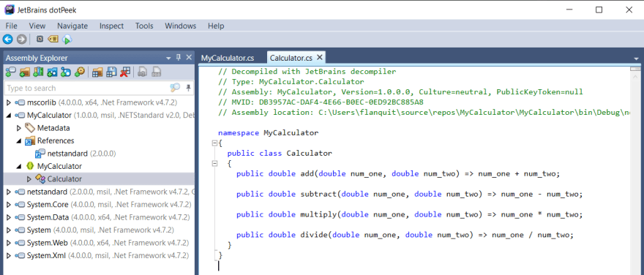Click the editor split handle above scrollbar
Image resolution: width=644 pixels, height=275 pixels.
[x=635, y=68]
